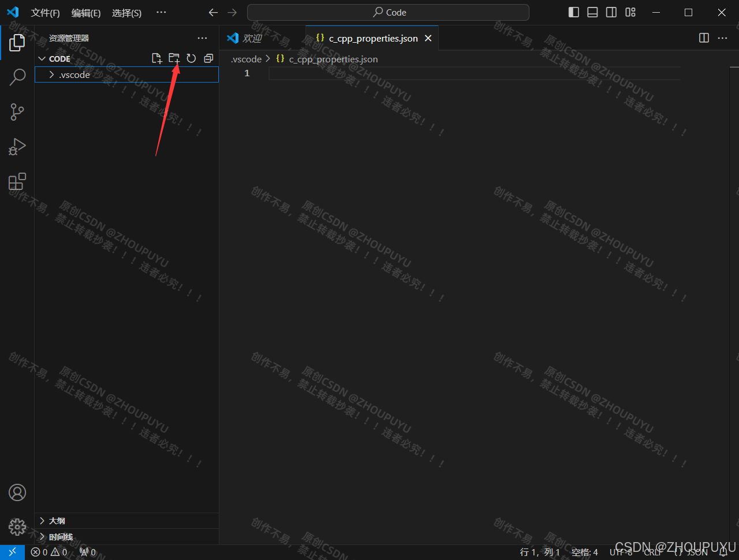Image resolution: width=739 pixels, height=560 pixels.
Task: Open explorer panel more actions menu
Action: pyautogui.click(x=202, y=38)
